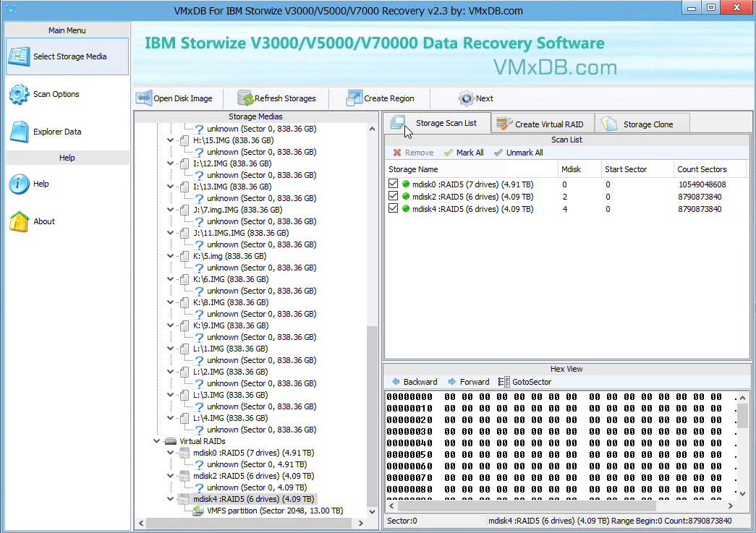Click disk icon of mdisk2 in tree

tap(184, 476)
